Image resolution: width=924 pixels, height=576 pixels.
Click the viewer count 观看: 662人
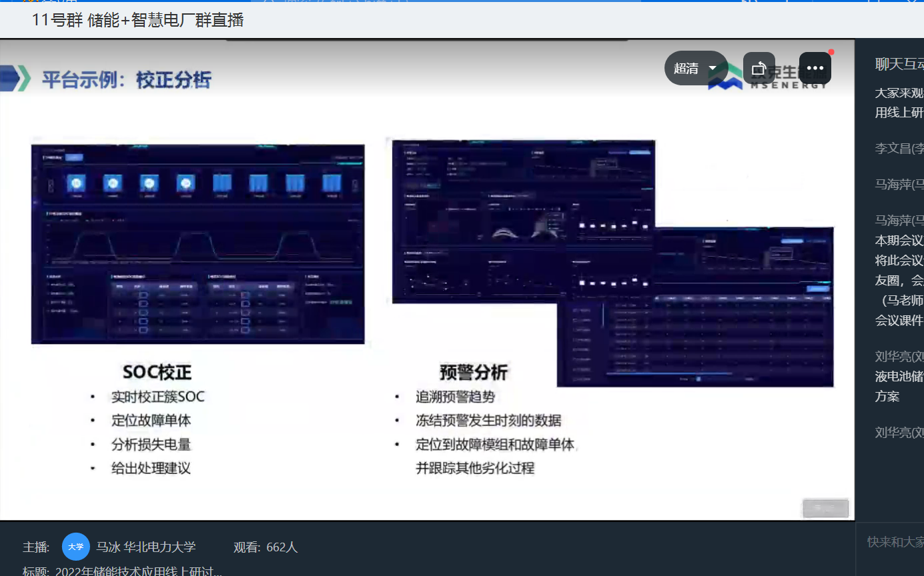266,547
